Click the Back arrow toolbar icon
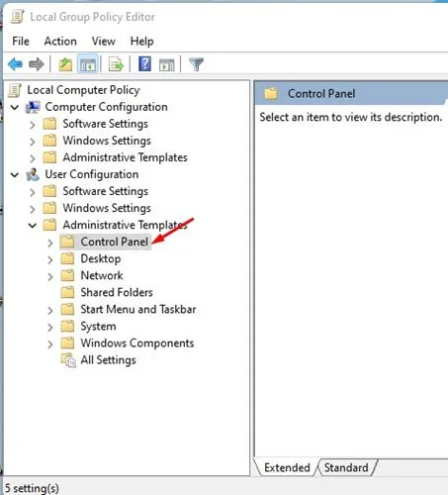This screenshot has width=448, height=495. [x=15, y=64]
